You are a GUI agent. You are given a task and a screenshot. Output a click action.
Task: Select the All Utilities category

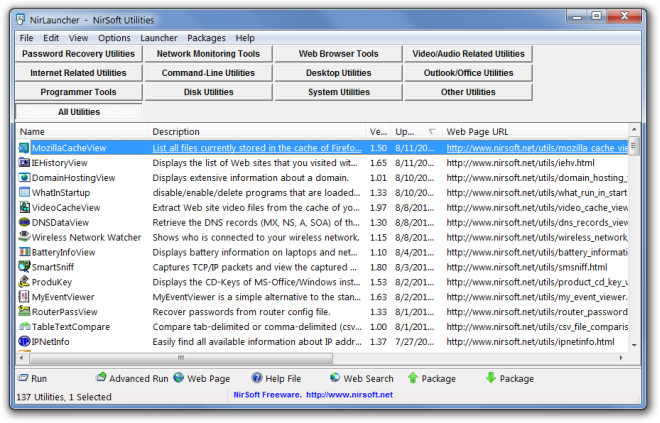click(x=79, y=112)
